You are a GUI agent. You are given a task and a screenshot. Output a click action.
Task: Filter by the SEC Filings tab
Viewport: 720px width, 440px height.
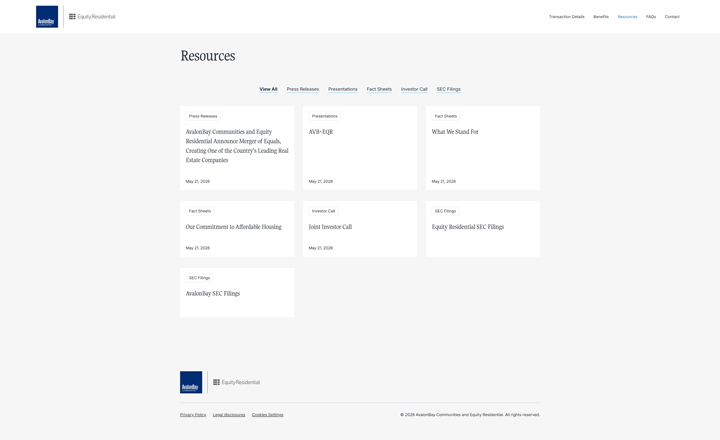click(x=449, y=89)
